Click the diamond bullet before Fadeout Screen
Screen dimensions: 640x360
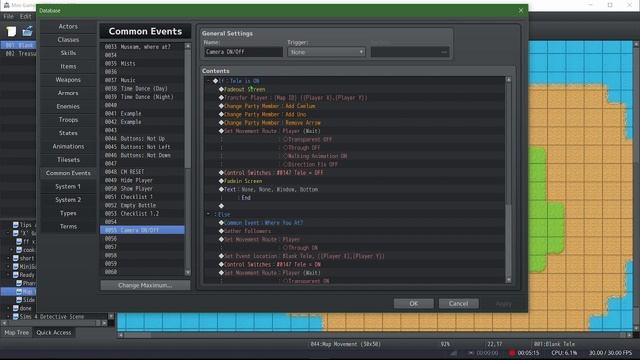221,89
